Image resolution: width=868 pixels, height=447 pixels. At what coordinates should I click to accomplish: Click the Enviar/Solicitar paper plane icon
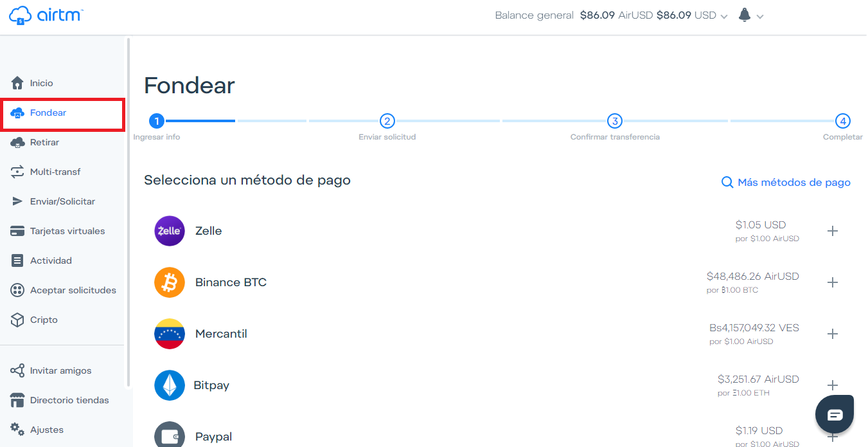[x=17, y=201]
